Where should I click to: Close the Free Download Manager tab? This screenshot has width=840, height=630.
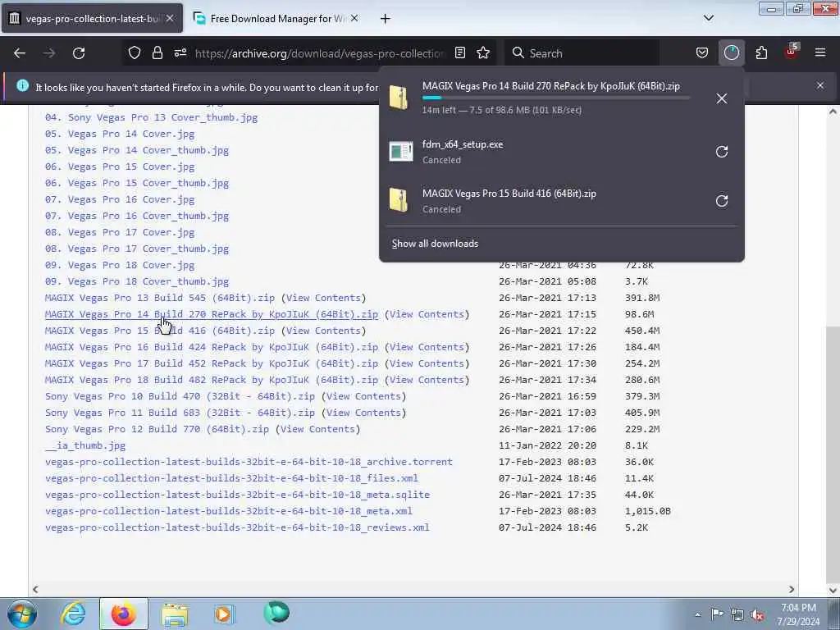(x=354, y=18)
